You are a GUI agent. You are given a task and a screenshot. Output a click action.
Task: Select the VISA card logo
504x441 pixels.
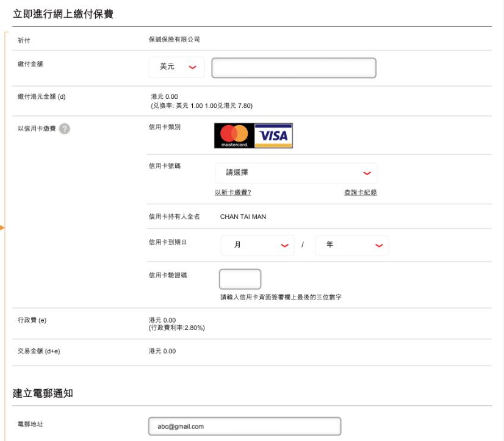pyautogui.click(x=273, y=135)
